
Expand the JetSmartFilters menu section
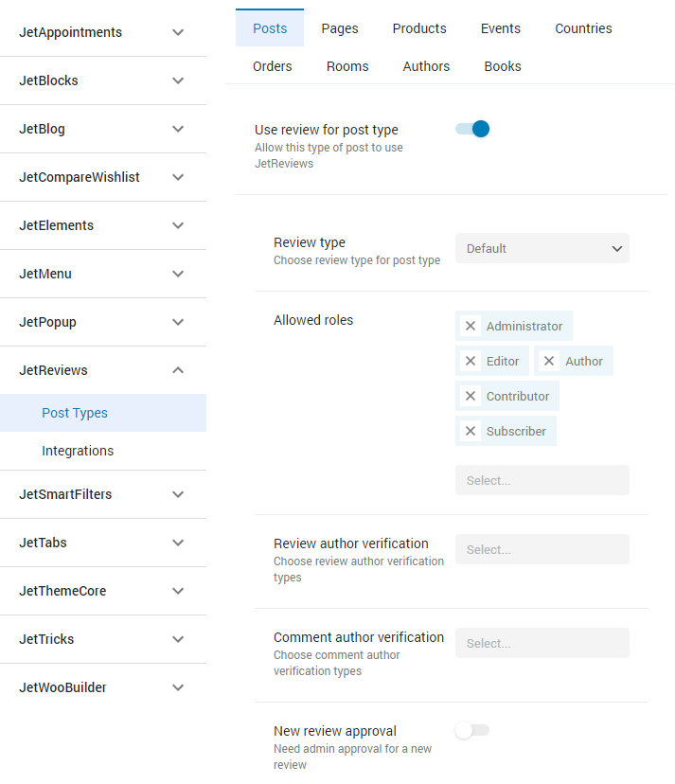(103, 494)
